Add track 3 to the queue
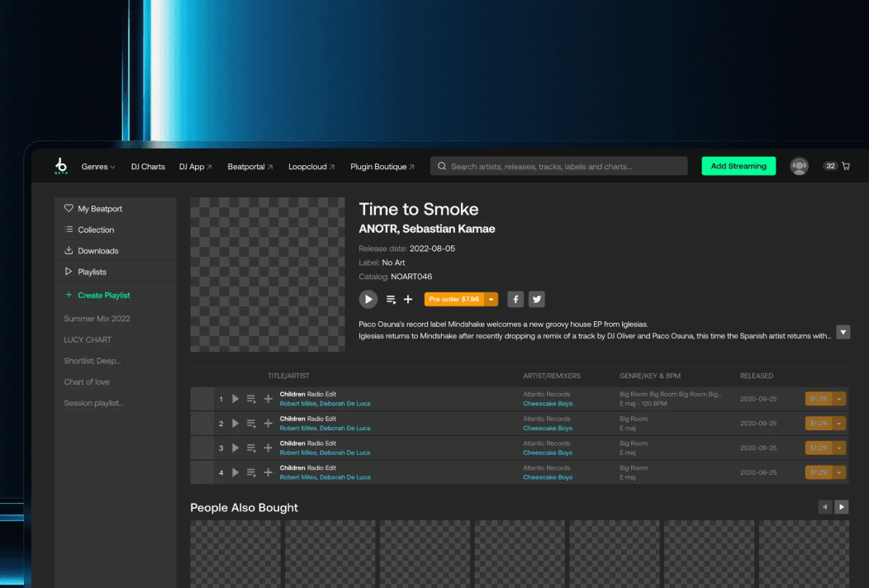The image size is (869, 588). [251, 448]
